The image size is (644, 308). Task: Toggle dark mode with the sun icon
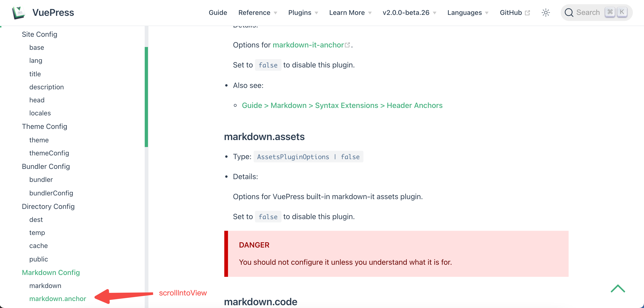546,12
